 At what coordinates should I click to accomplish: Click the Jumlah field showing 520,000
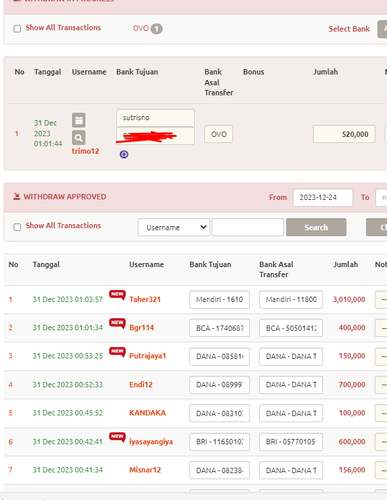tap(344, 134)
